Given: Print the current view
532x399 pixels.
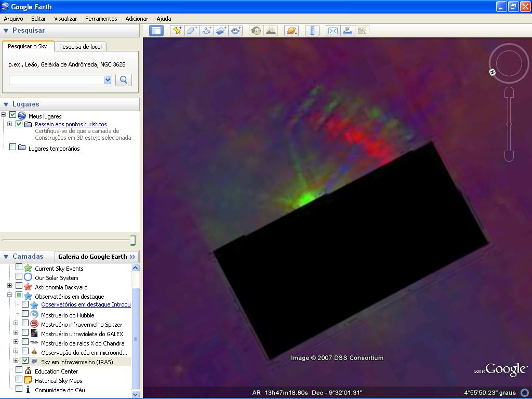Looking at the screenshot, I should (348, 31).
